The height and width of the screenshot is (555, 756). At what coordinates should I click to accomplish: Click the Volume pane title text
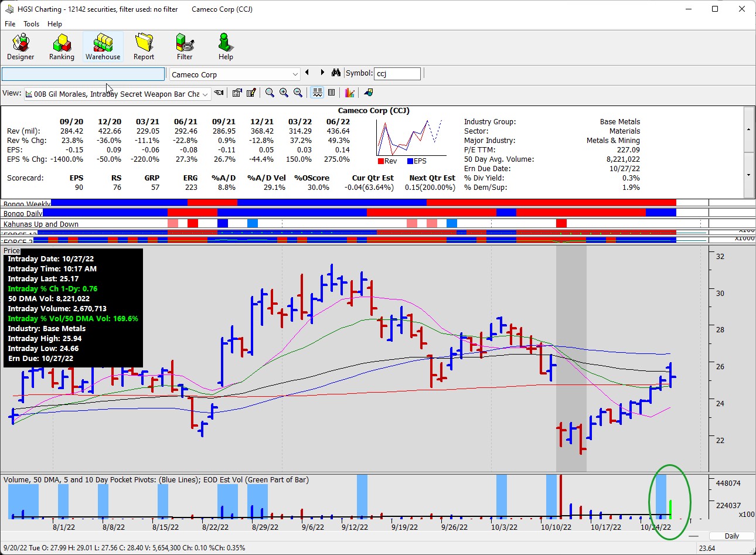[x=156, y=479]
